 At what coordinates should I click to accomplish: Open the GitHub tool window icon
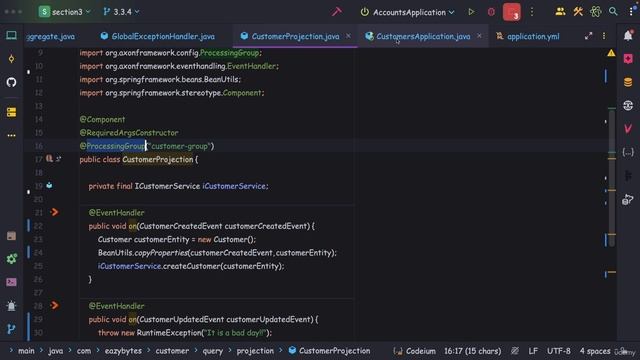tap(11, 82)
